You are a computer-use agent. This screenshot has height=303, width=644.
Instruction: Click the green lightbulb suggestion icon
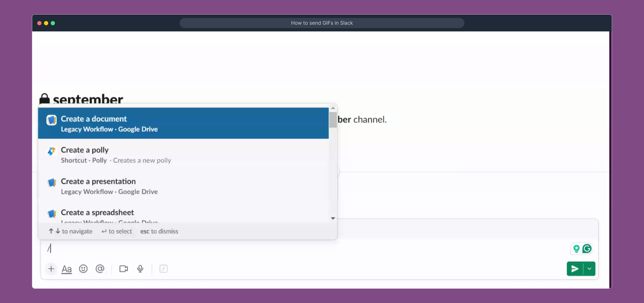click(576, 249)
